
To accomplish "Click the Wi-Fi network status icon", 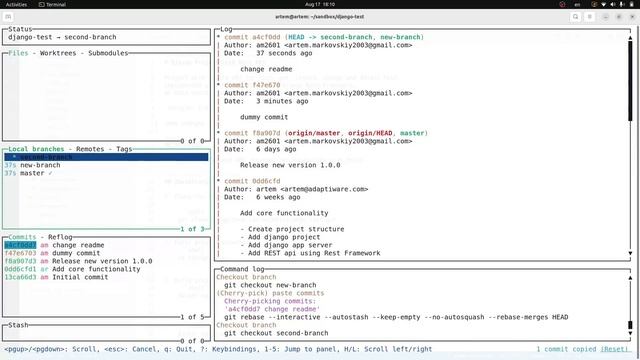I will pyautogui.click(x=604, y=4).
